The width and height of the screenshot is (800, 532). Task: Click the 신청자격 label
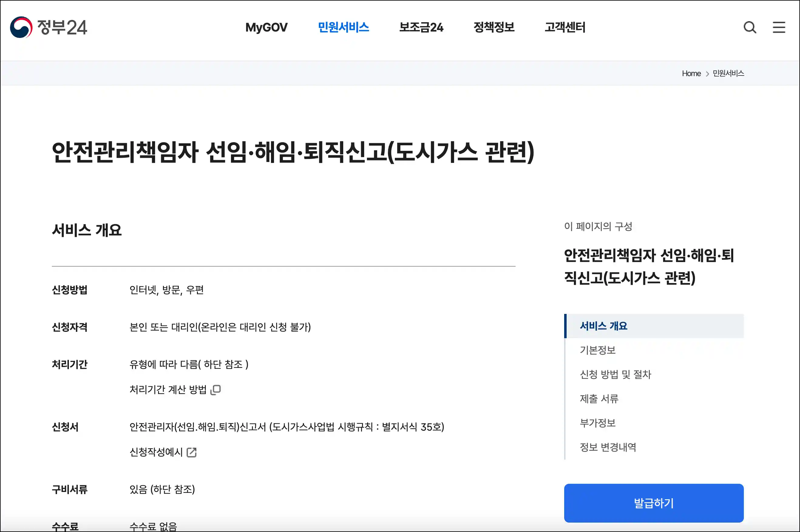tap(69, 327)
